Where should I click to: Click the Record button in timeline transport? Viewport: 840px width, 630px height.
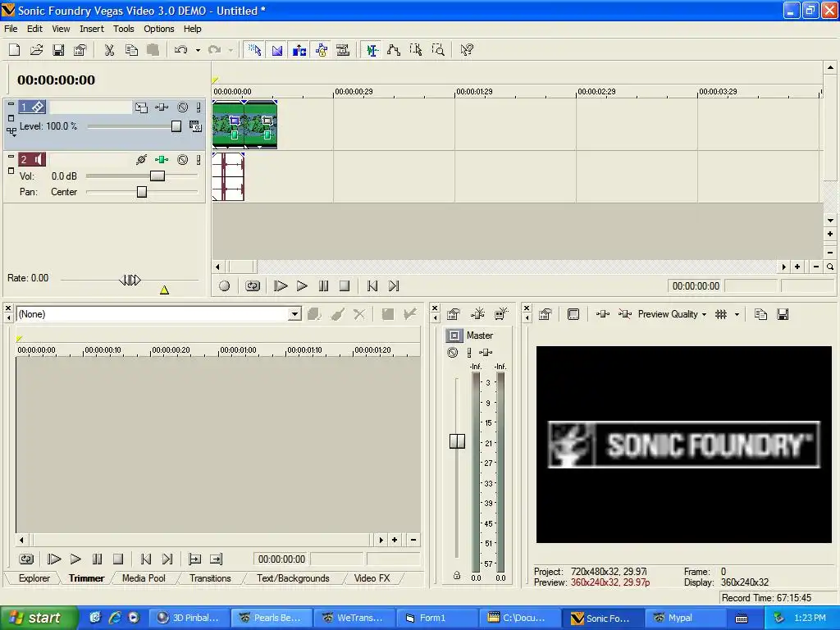(x=225, y=286)
